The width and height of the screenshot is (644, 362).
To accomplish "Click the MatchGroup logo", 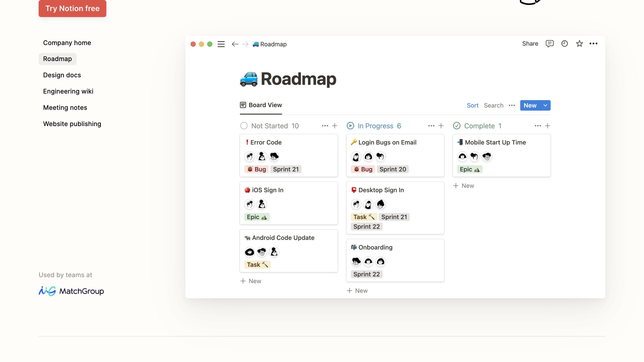I will (x=71, y=291).
